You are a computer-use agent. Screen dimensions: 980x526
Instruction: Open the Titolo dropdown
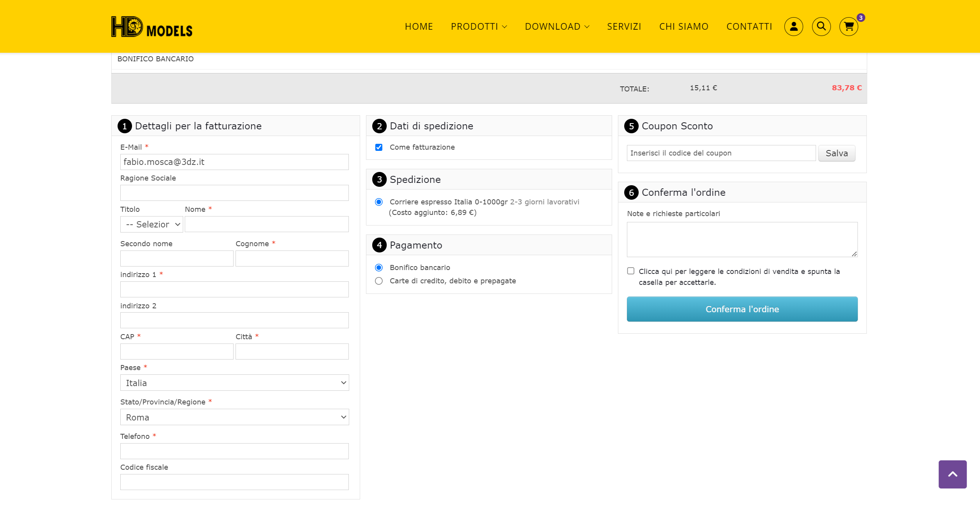(152, 224)
